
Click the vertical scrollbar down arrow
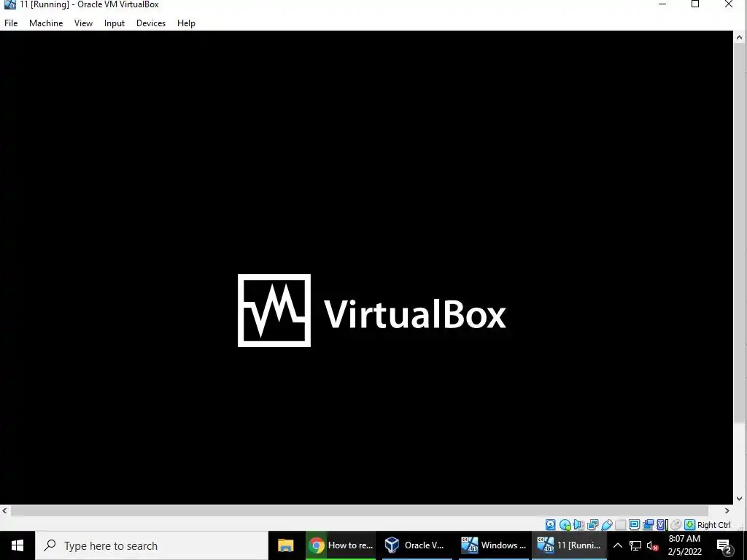[x=739, y=499]
